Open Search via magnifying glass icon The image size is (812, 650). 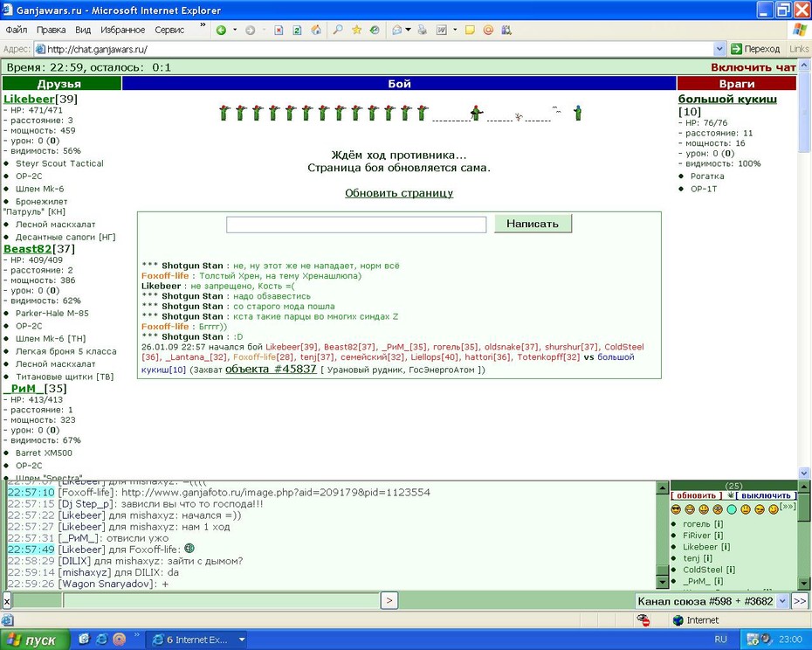click(x=338, y=30)
